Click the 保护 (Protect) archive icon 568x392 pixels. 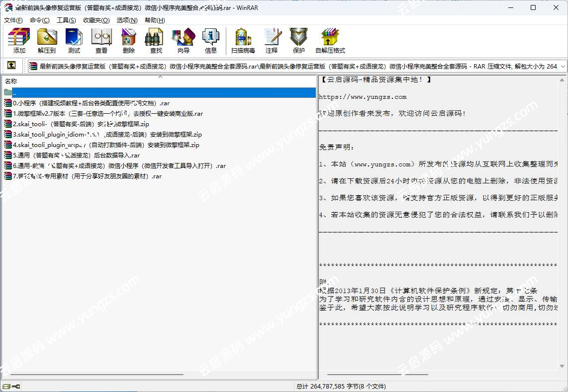[298, 40]
